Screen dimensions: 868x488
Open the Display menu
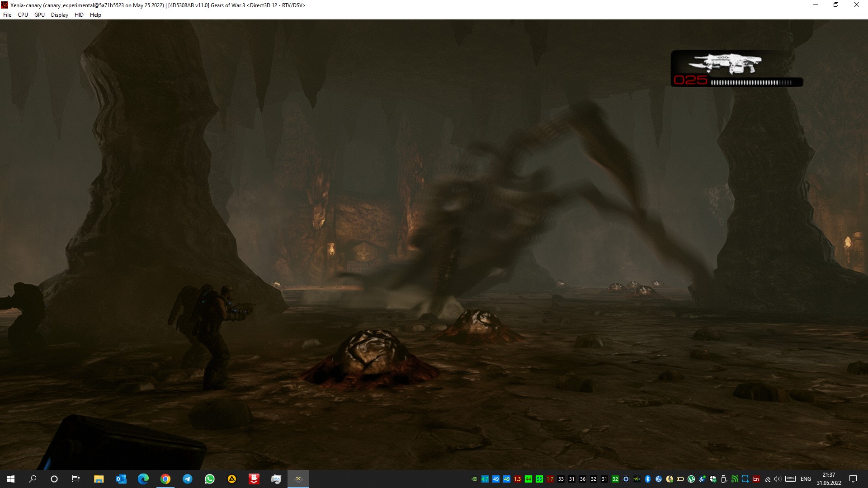(60, 15)
